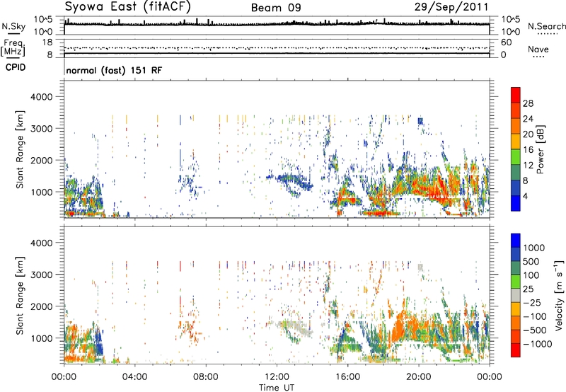Pick the yellow segment of the Power colorbar
Screen dimensions: 566x392
point(516,142)
